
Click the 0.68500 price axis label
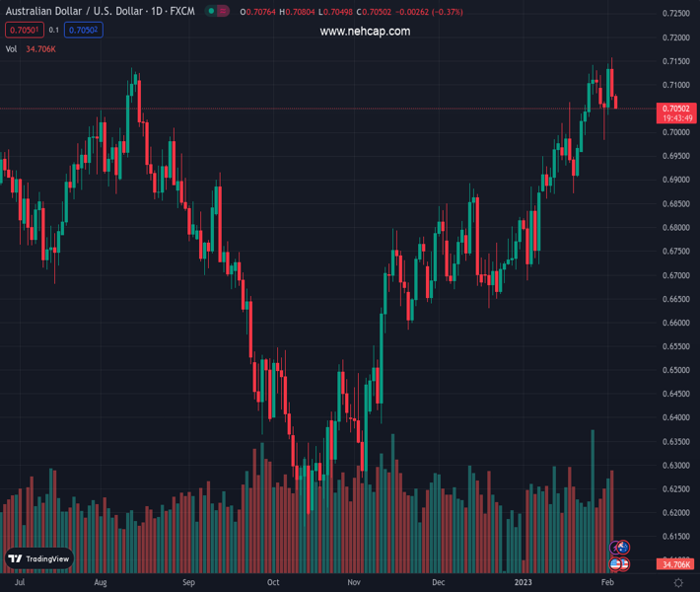click(x=676, y=203)
